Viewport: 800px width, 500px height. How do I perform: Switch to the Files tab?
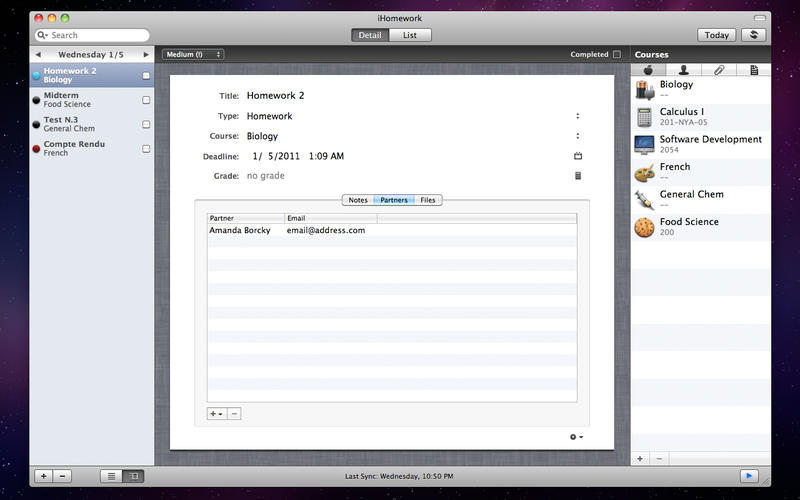point(428,200)
